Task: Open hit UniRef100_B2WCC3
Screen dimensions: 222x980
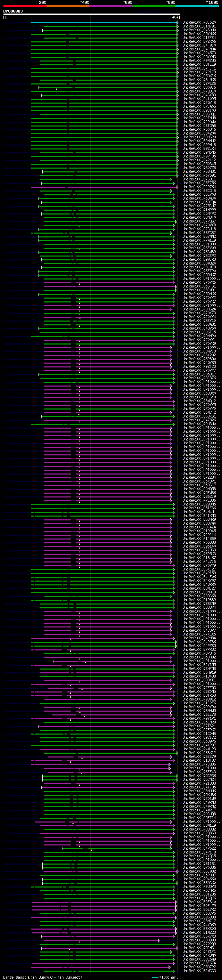Action: coord(199,971)
